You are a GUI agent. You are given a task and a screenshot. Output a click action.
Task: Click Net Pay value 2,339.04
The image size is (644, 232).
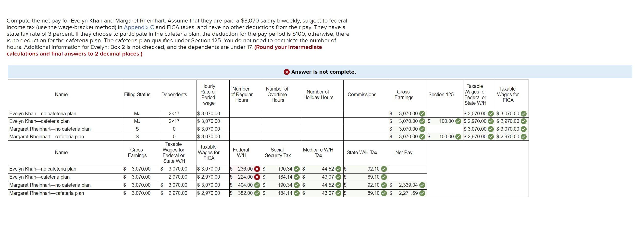click(x=408, y=185)
